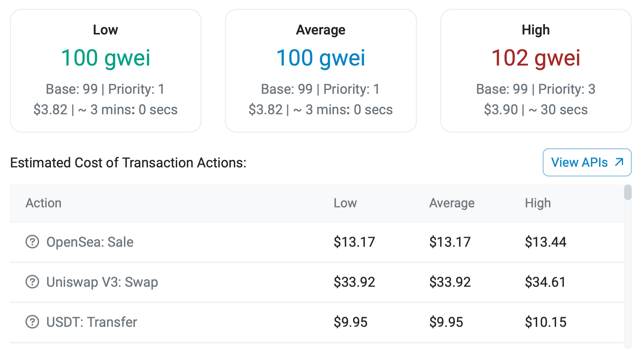
Task: Select the Low gas price card
Action: coord(106,71)
